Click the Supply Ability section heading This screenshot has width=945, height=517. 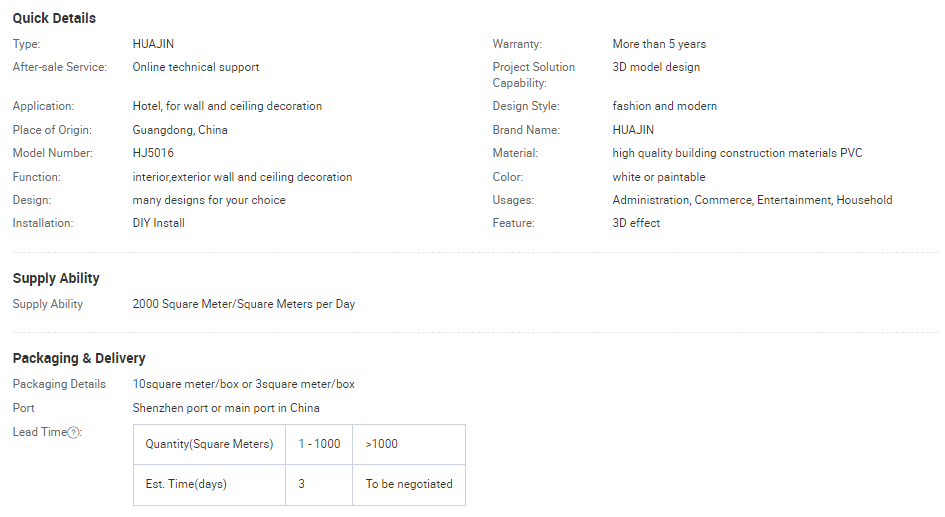tap(56, 278)
